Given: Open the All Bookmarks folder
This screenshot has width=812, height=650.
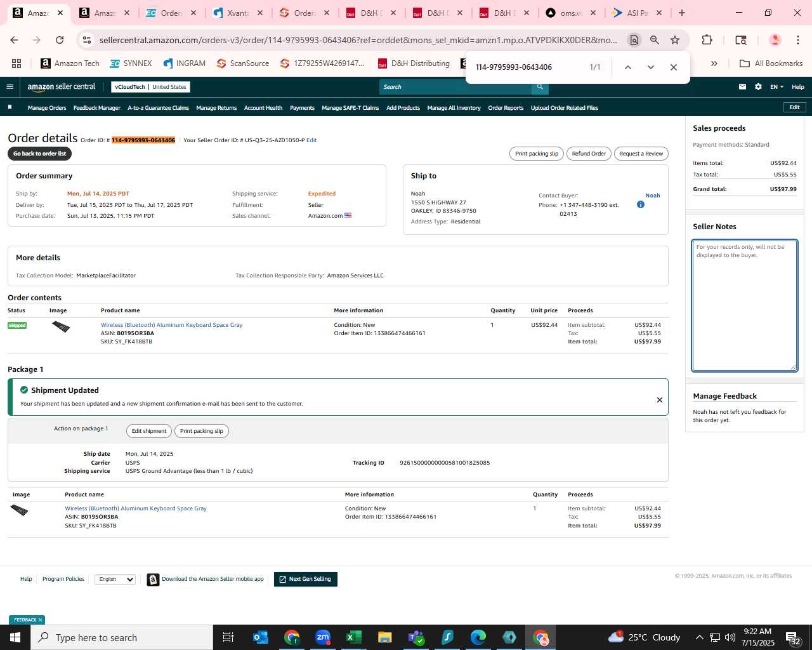Looking at the screenshot, I should tap(771, 63).
